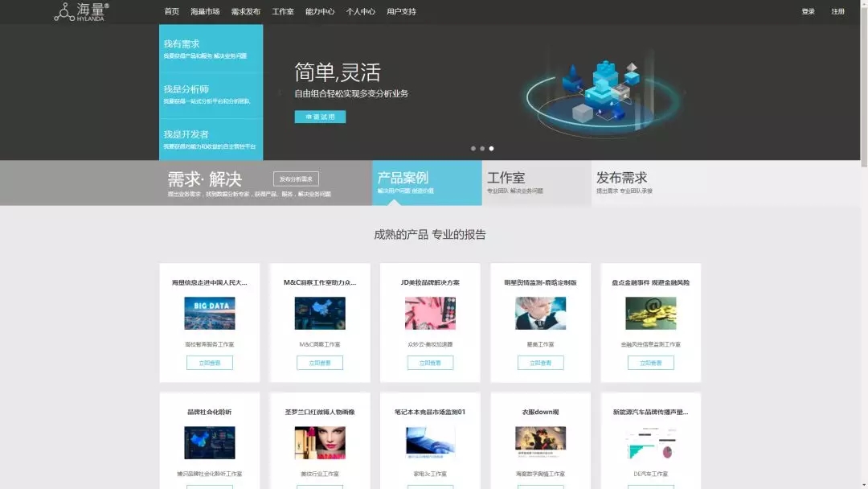Click the 登录 link at top right

[809, 11]
